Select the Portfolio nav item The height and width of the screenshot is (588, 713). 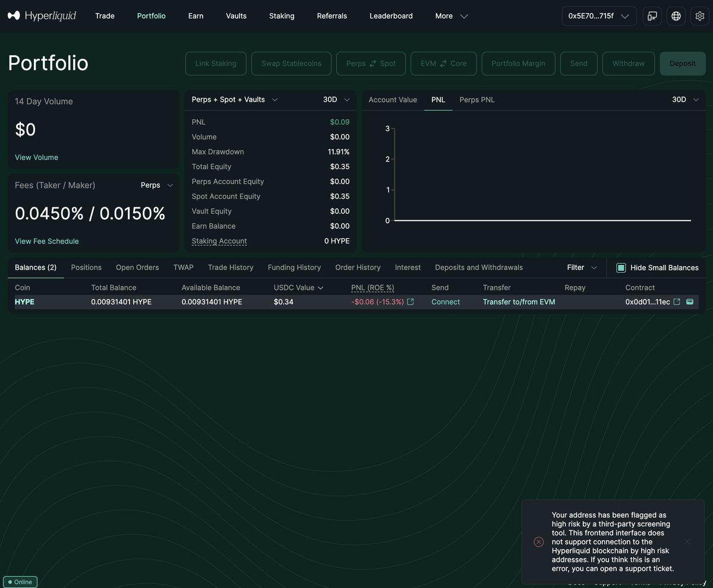(151, 16)
